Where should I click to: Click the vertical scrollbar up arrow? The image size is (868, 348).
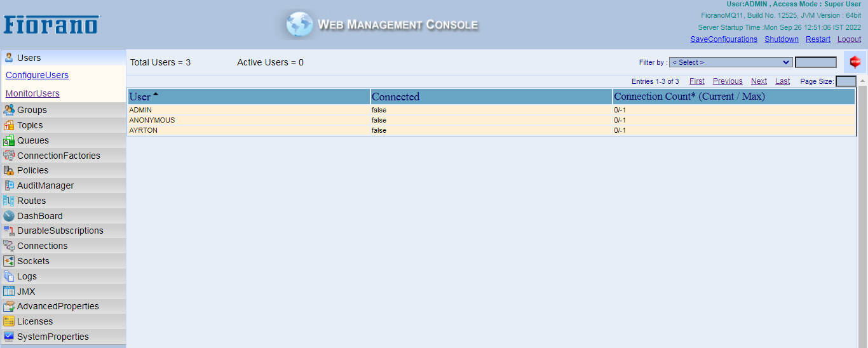tap(863, 81)
